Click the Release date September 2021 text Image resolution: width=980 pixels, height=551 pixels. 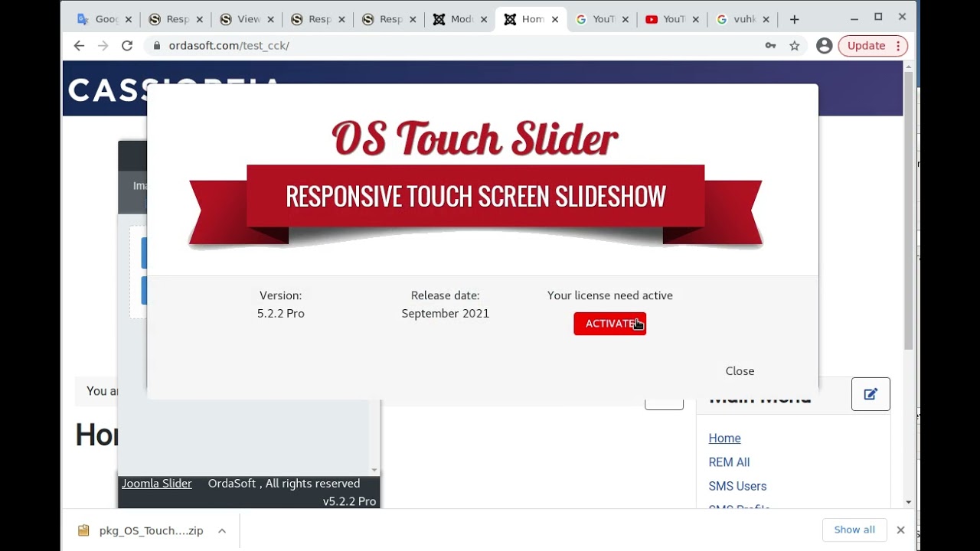coord(446,305)
